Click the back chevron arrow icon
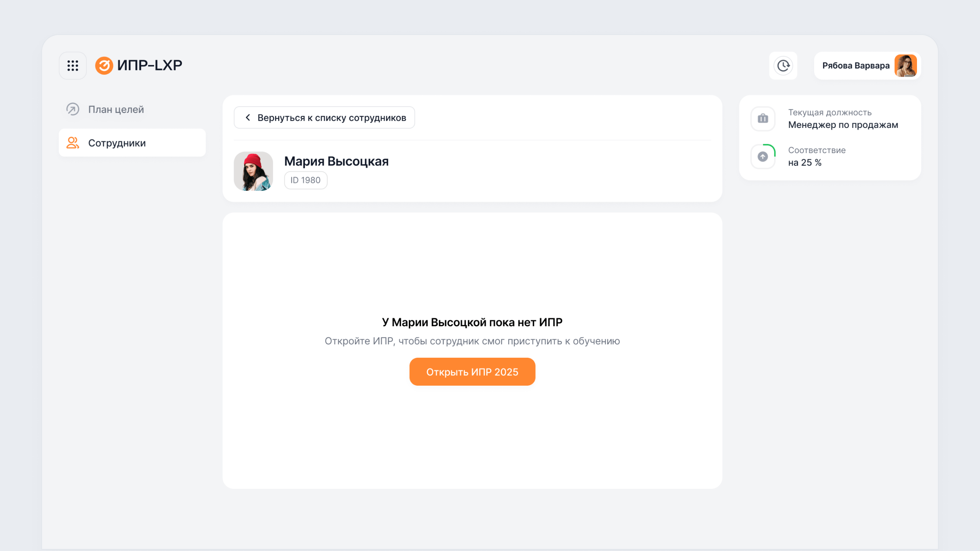 point(248,117)
